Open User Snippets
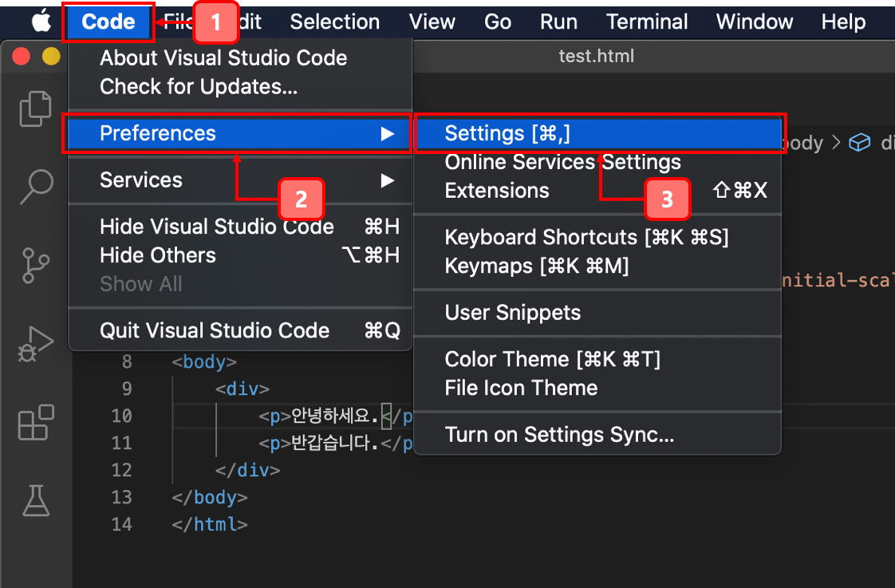 point(597,313)
